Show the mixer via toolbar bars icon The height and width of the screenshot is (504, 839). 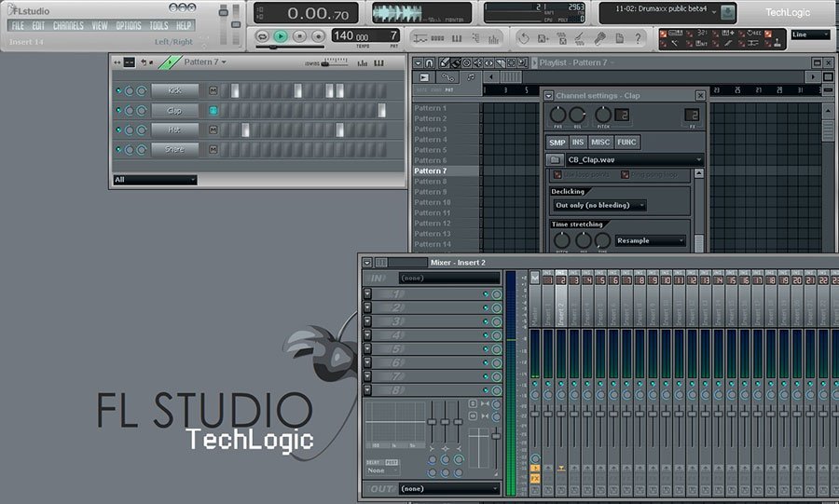click(493, 38)
